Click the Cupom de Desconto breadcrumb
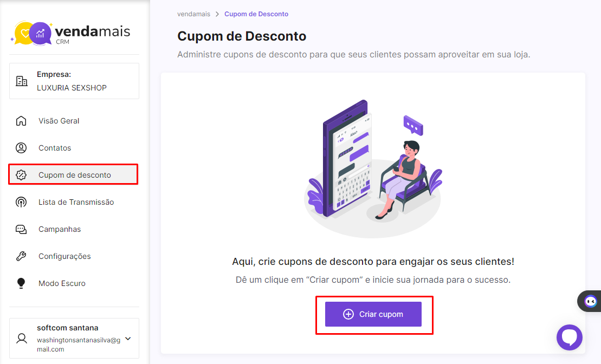Viewport: 601px width, 364px height. pos(256,14)
